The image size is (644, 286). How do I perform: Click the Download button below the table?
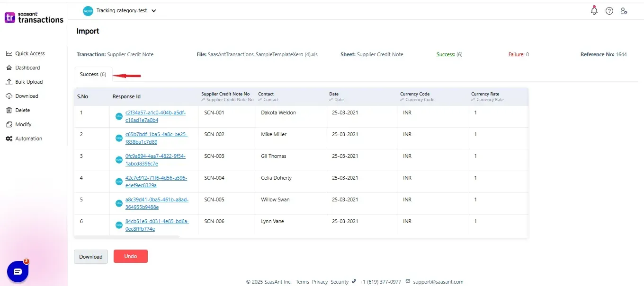pos(91,257)
